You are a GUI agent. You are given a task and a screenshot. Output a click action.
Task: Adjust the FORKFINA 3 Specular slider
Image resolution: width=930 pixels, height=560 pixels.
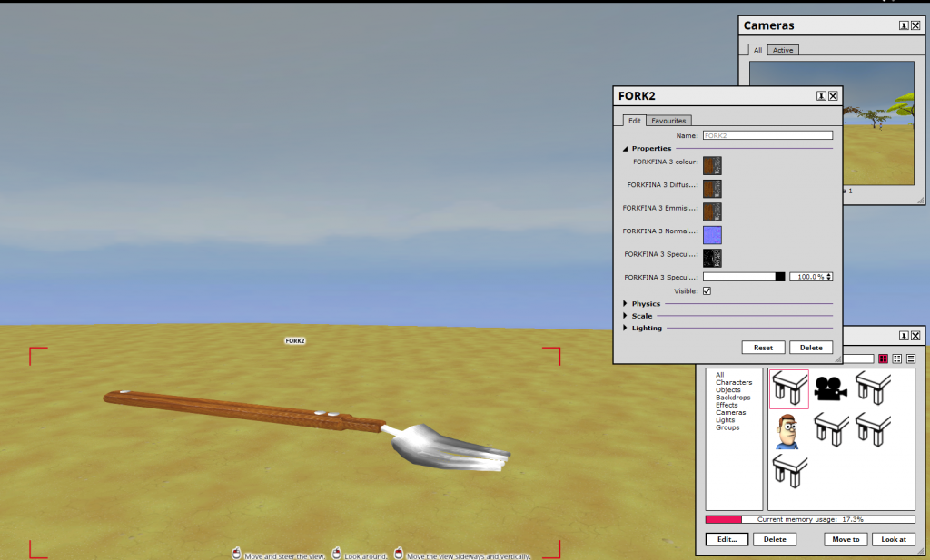tap(744, 277)
